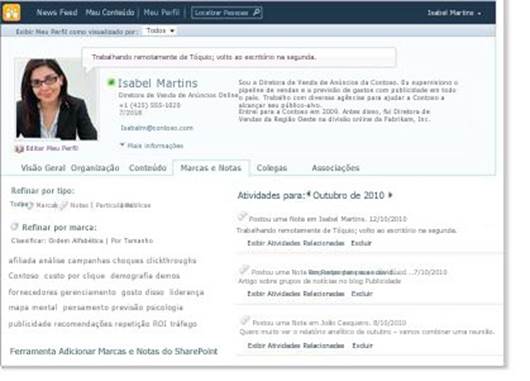Viewport: 530px width, 381px height.
Task: Click the tag 'Contoso'
Action: (x=23, y=276)
